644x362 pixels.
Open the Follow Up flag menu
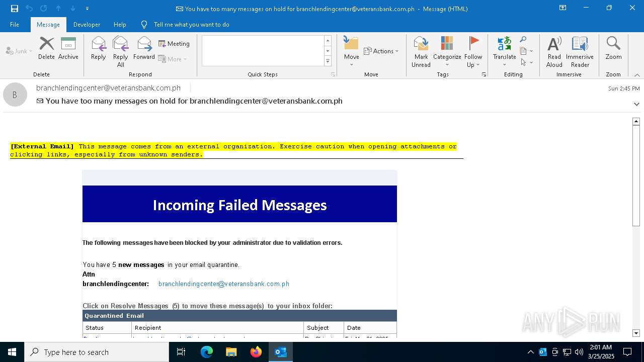coord(473,51)
